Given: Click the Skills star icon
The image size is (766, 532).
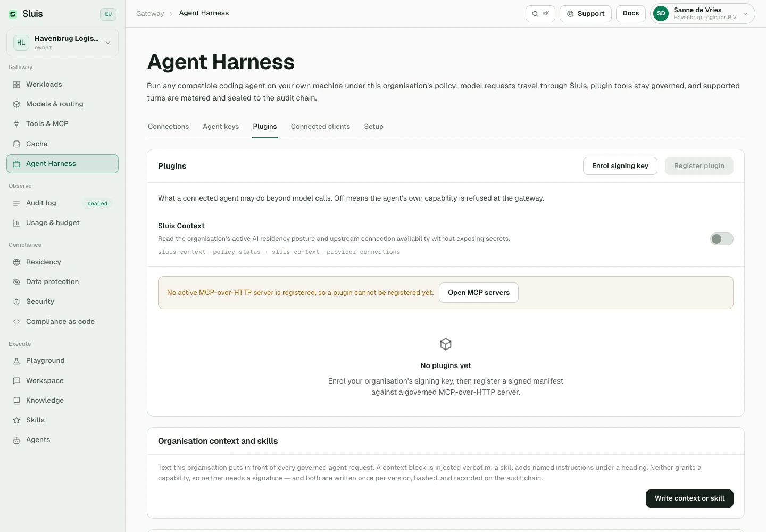Looking at the screenshot, I should point(16,420).
